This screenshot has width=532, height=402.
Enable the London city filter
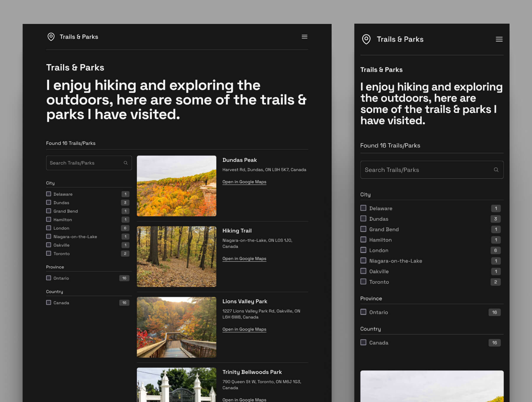coord(48,228)
